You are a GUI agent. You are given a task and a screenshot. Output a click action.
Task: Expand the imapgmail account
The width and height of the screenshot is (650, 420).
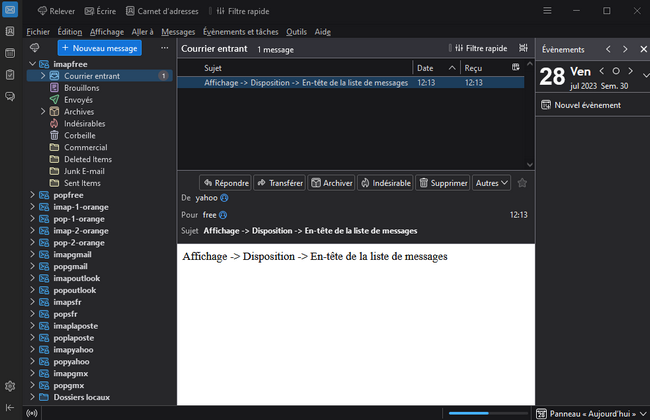point(32,255)
